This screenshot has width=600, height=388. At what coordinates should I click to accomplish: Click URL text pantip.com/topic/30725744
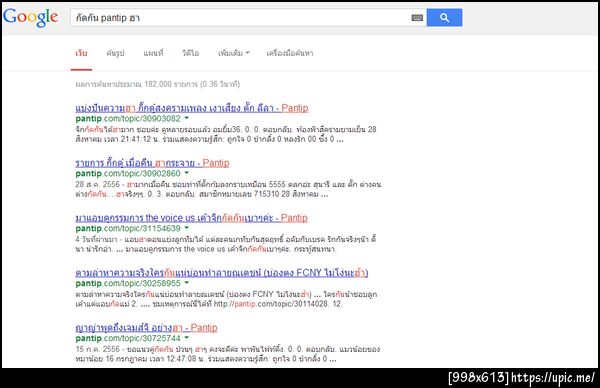pos(128,338)
